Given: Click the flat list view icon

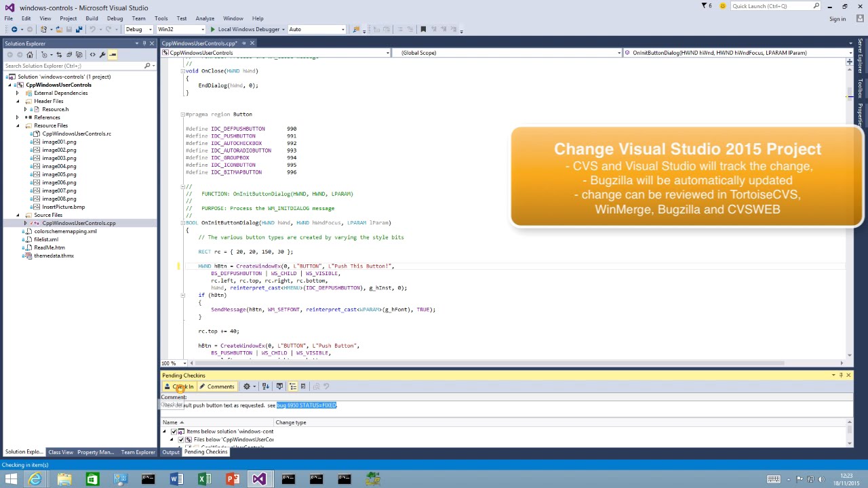Looking at the screenshot, I should [303, 386].
